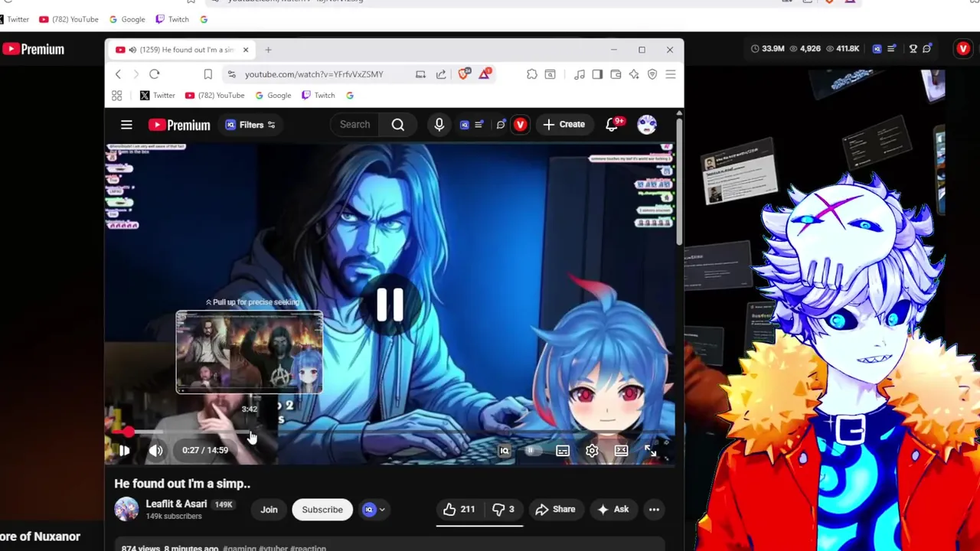Share the video

click(556, 510)
